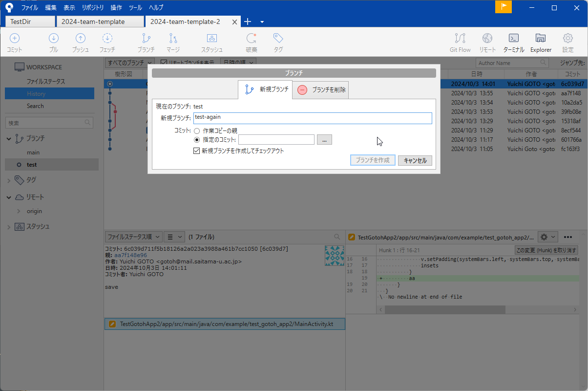This screenshot has width=588, height=391.
Task: Select the 指定のコミット radio button
Action: click(197, 140)
